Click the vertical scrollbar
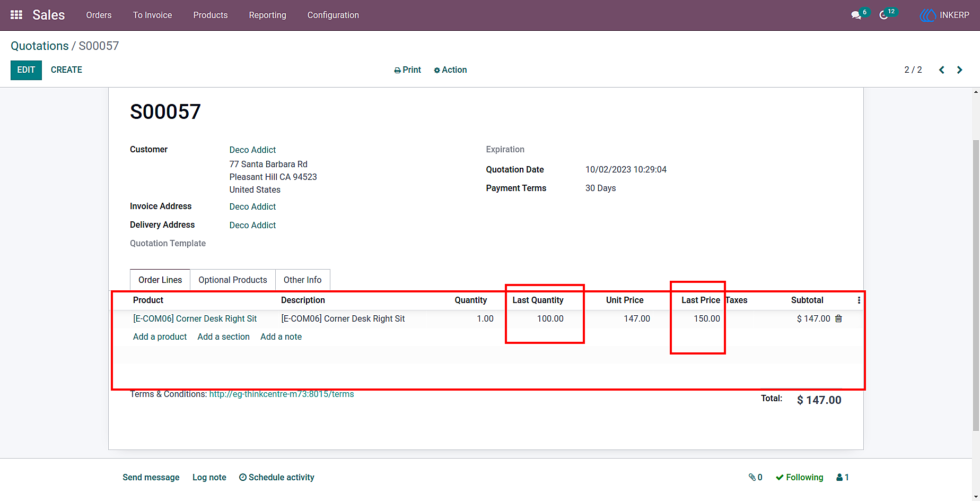 tap(976, 285)
